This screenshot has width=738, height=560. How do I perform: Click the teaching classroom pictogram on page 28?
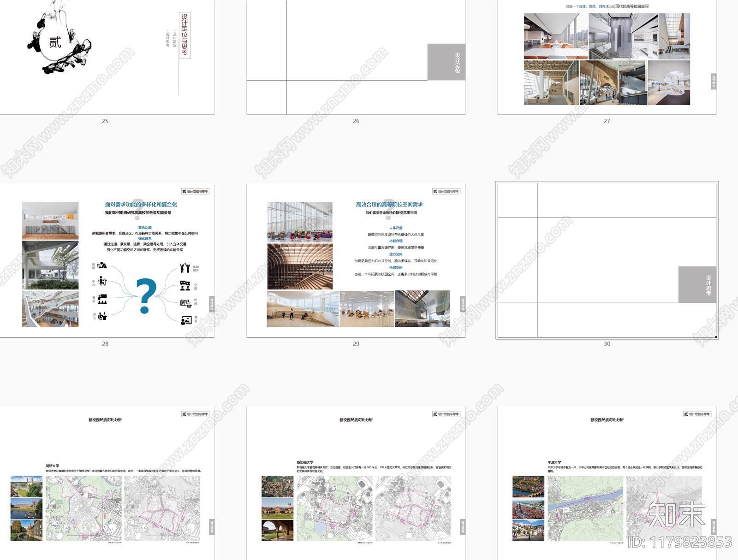pyautogui.click(x=102, y=299)
